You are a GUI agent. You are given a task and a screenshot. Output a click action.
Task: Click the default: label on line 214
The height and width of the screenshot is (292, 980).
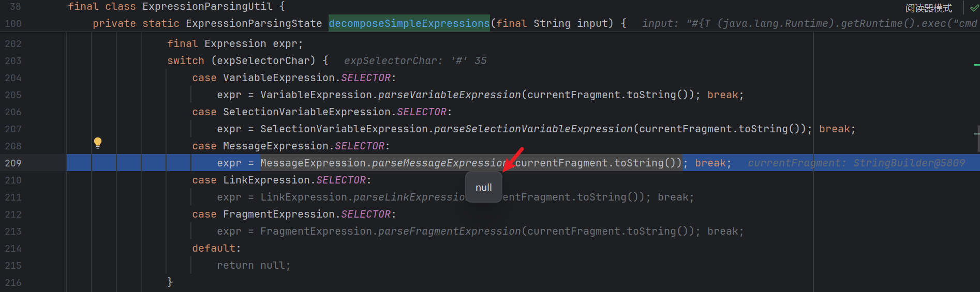click(x=216, y=248)
